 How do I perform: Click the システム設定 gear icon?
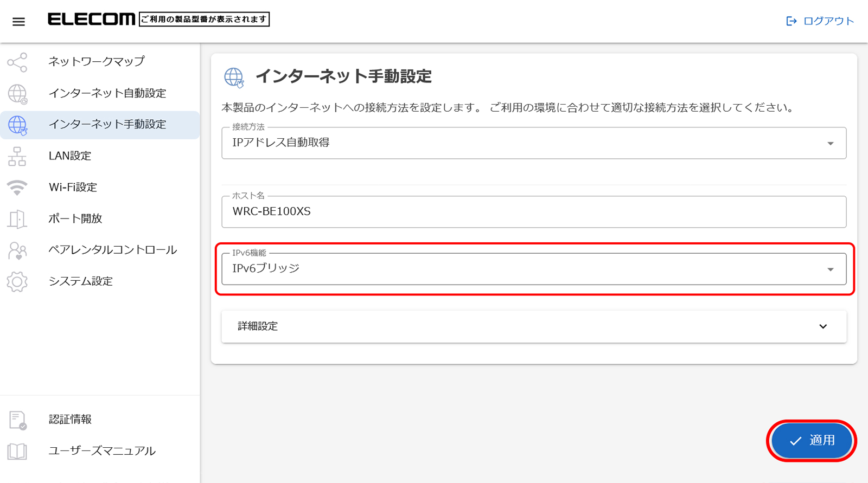tap(17, 282)
